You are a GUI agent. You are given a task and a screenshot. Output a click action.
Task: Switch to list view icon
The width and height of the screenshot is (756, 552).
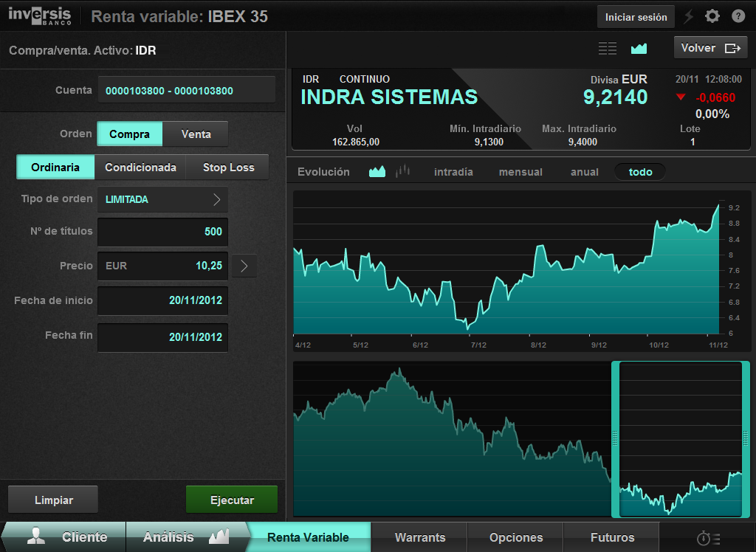coord(607,49)
